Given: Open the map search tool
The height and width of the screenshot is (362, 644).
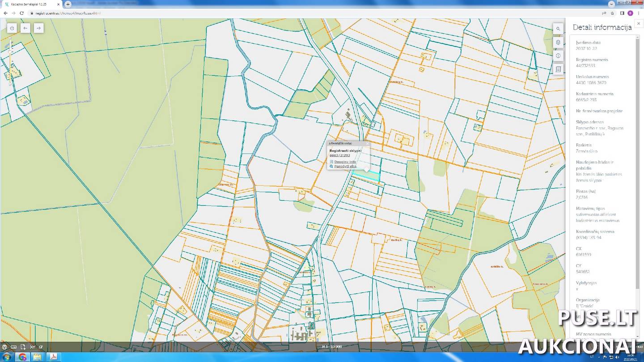Looking at the screenshot, I should 558,29.
